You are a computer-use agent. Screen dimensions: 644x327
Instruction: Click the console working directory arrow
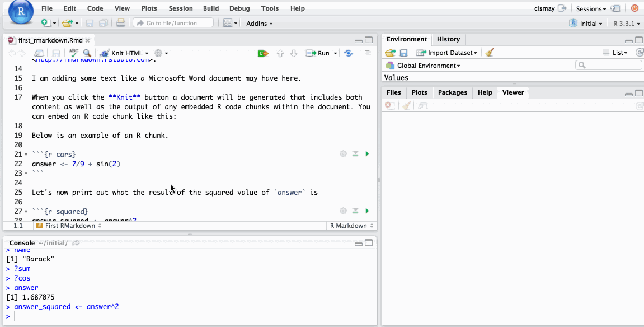(x=76, y=243)
